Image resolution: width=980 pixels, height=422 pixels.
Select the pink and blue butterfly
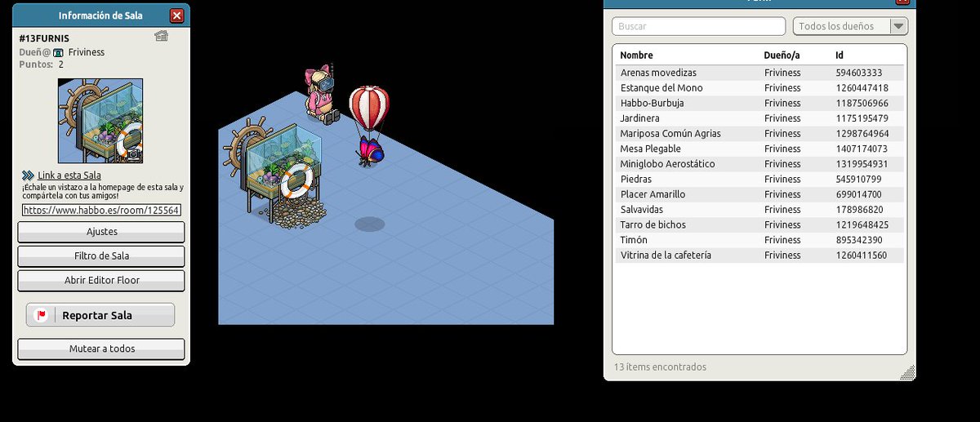click(369, 152)
